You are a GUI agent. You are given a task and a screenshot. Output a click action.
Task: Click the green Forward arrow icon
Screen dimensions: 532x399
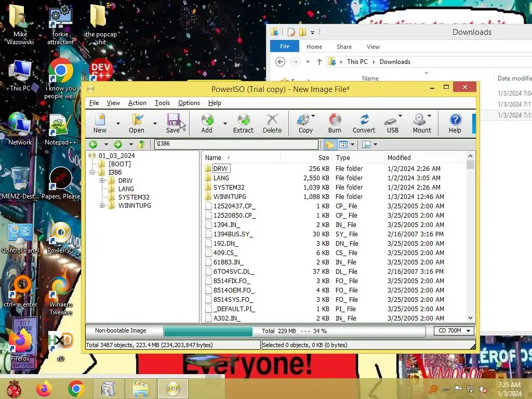click(x=118, y=144)
